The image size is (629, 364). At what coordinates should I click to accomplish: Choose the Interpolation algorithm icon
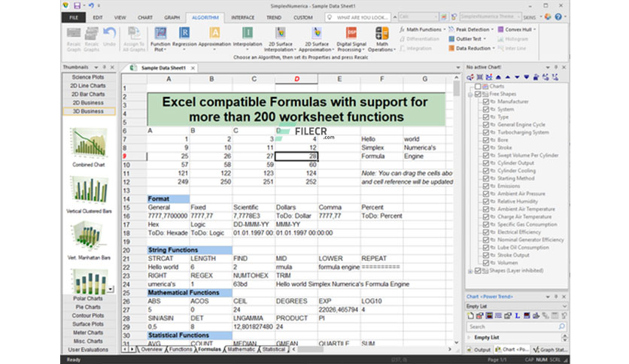point(247,33)
